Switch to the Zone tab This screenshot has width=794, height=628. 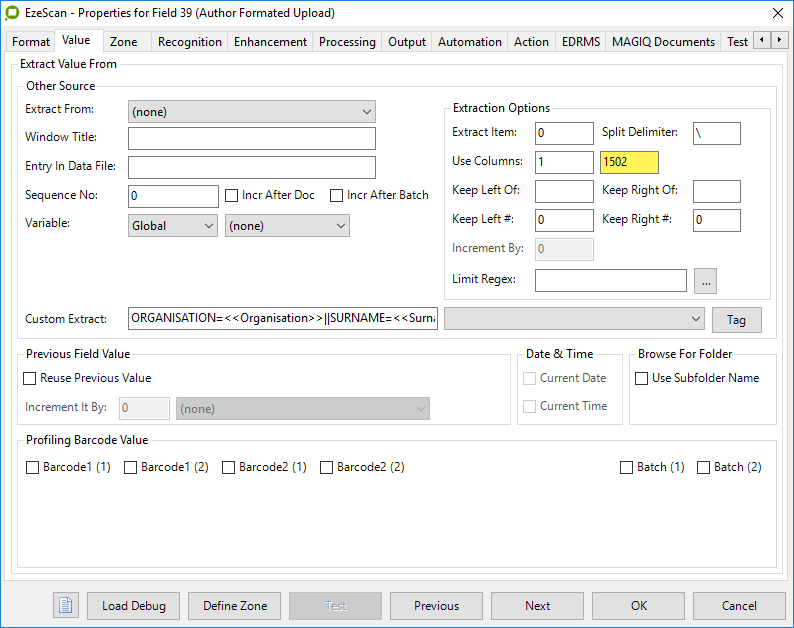[124, 42]
